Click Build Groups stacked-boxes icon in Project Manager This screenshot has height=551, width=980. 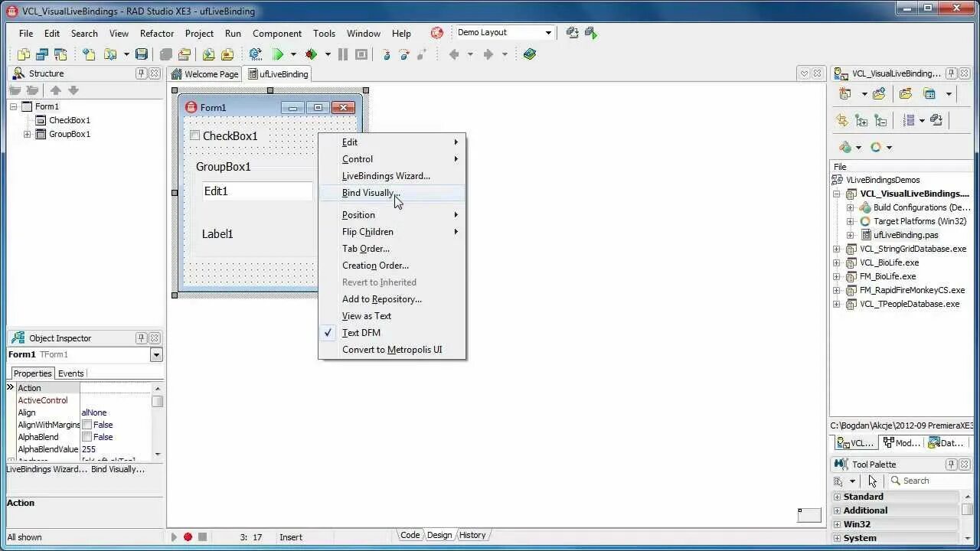[936, 120]
